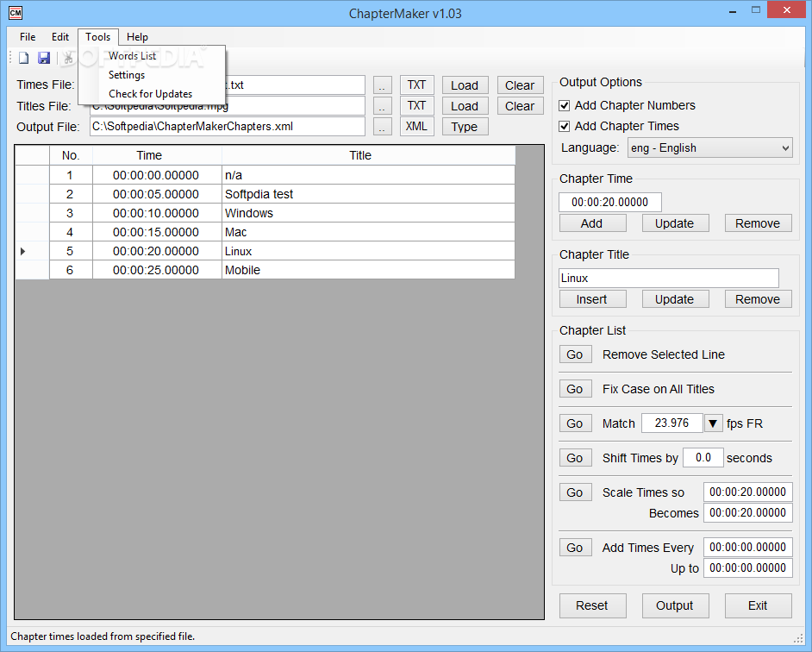Click Go for Shift Times
The height and width of the screenshot is (652, 812).
575,458
